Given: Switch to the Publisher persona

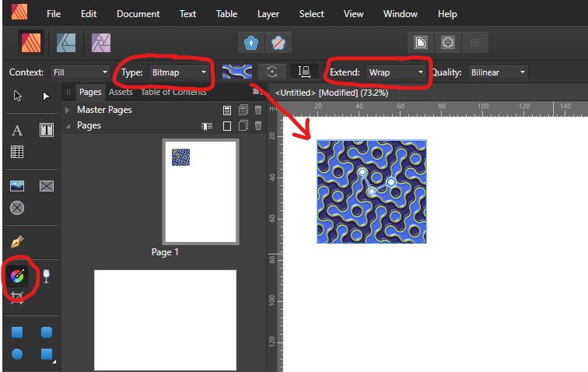Looking at the screenshot, I should [x=31, y=43].
